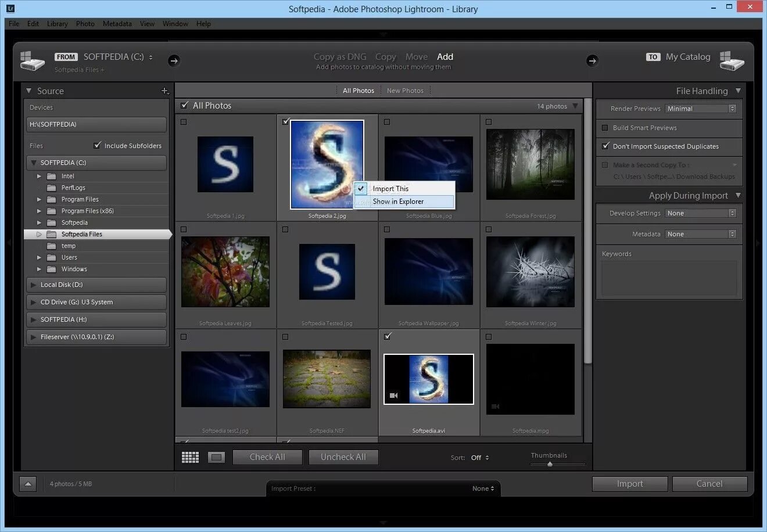Image resolution: width=767 pixels, height=532 pixels.
Task: Click the source arrow next to FROM
Action: [x=174, y=60]
